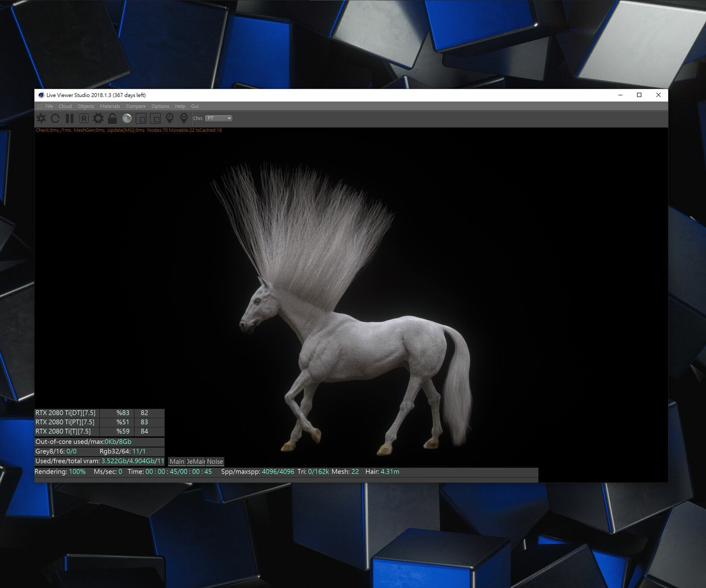The width and height of the screenshot is (706, 588).
Task: Open the Help menu
Action: coord(180,106)
